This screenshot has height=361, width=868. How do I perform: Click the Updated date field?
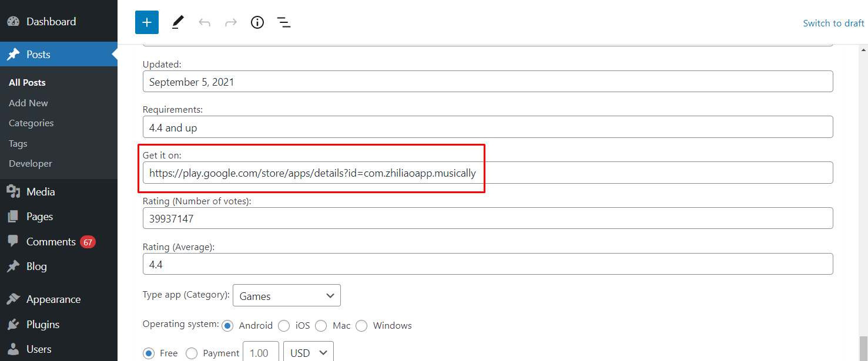click(488, 82)
